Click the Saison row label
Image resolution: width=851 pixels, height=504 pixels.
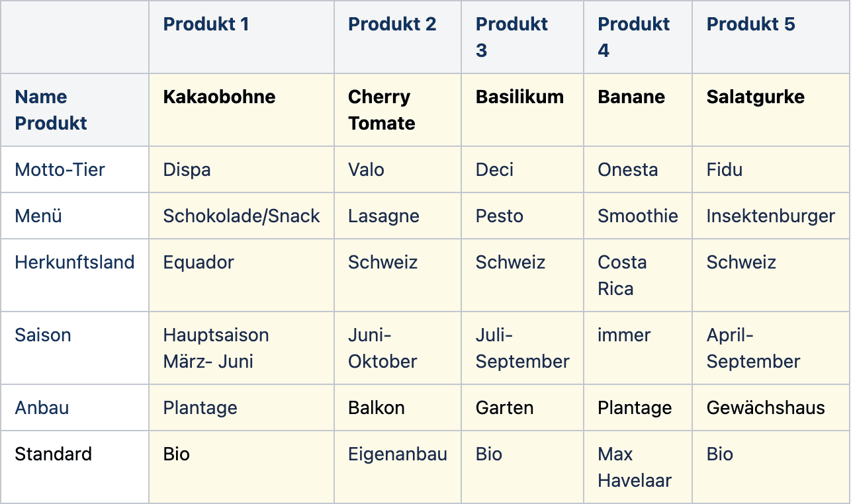point(75,348)
